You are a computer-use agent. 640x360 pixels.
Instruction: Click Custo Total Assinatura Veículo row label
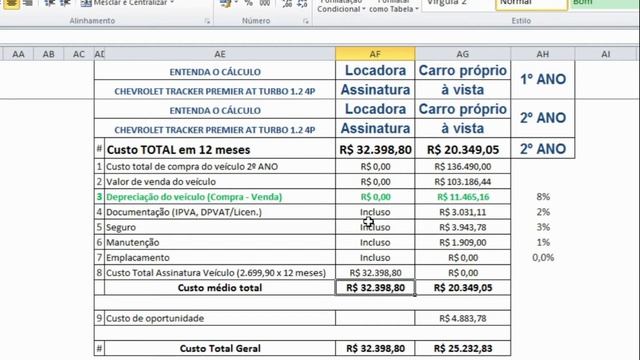click(x=220, y=273)
